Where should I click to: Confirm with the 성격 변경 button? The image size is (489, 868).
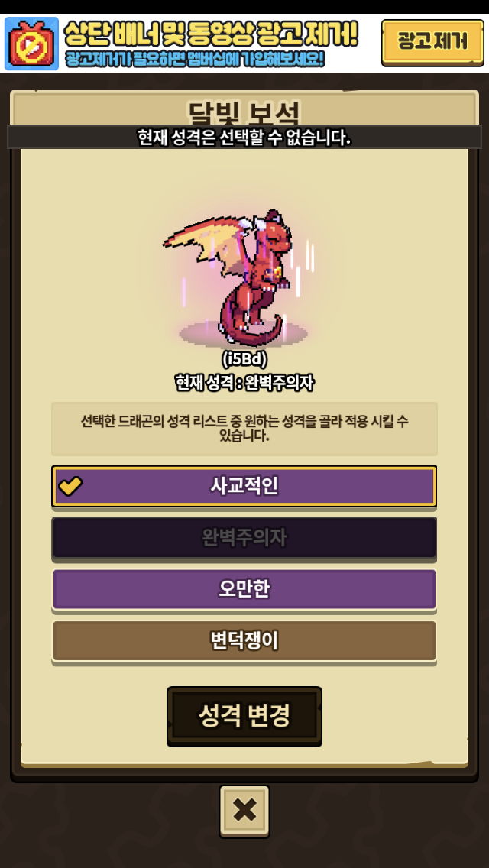(244, 716)
